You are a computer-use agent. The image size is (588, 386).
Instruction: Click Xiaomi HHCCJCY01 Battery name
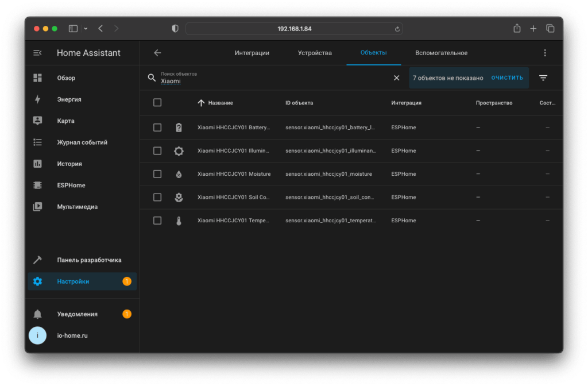(x=234, y=128)
